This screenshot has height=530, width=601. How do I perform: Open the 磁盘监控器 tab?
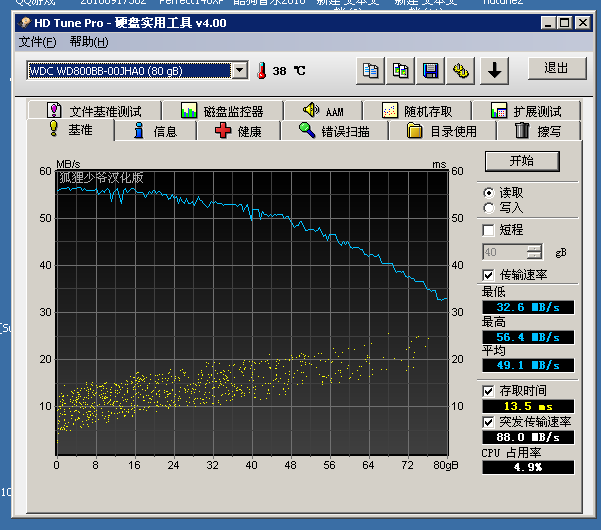point(222,111)
